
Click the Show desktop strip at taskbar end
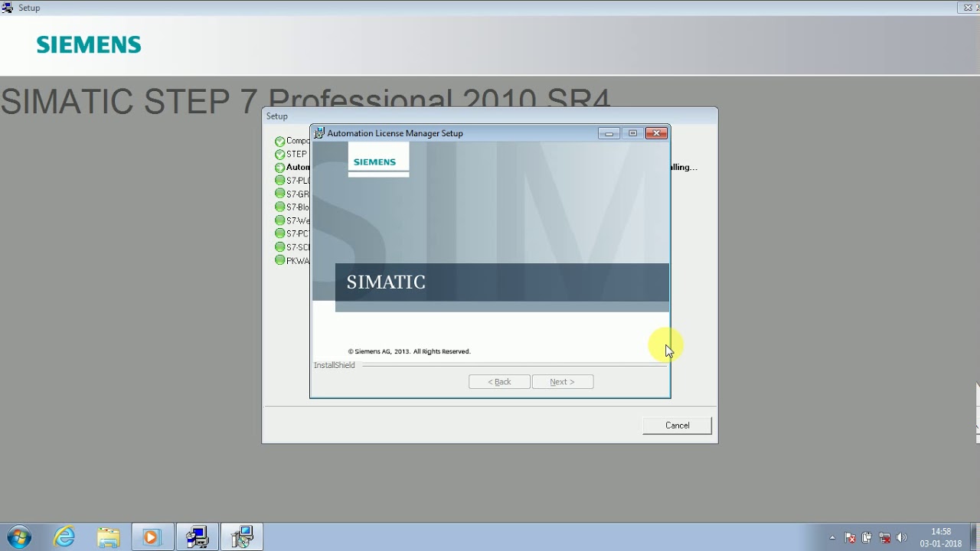tap(974, 537)
